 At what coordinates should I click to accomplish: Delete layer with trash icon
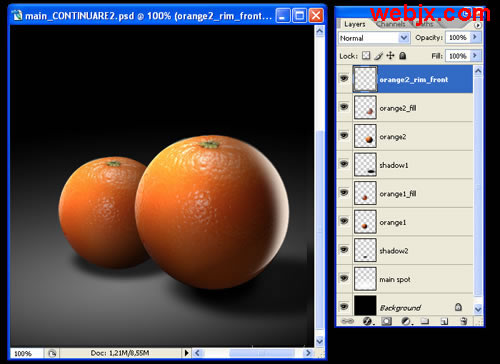463,321
